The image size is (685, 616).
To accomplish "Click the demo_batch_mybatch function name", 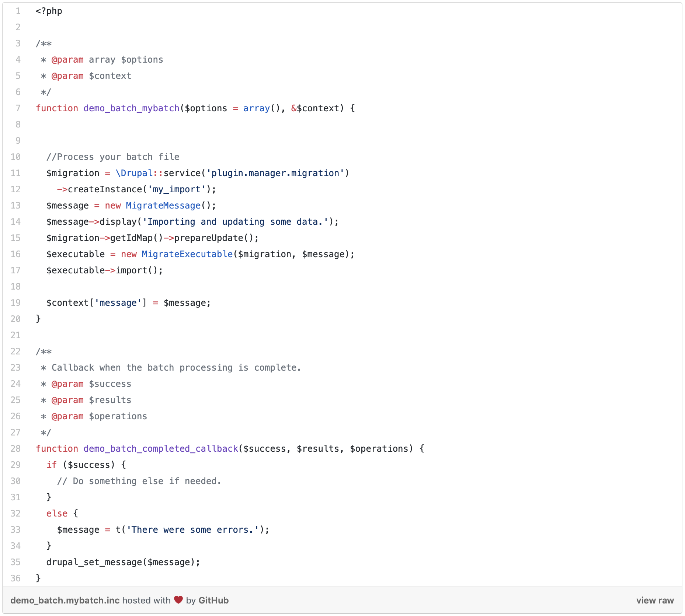I will point(131,108).
